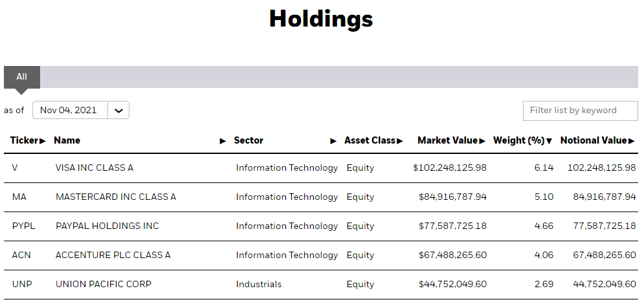The width and height of the screenshot is (644, 304).
Task: Sort by Market Value column arrow
Action: coord(482,141)
